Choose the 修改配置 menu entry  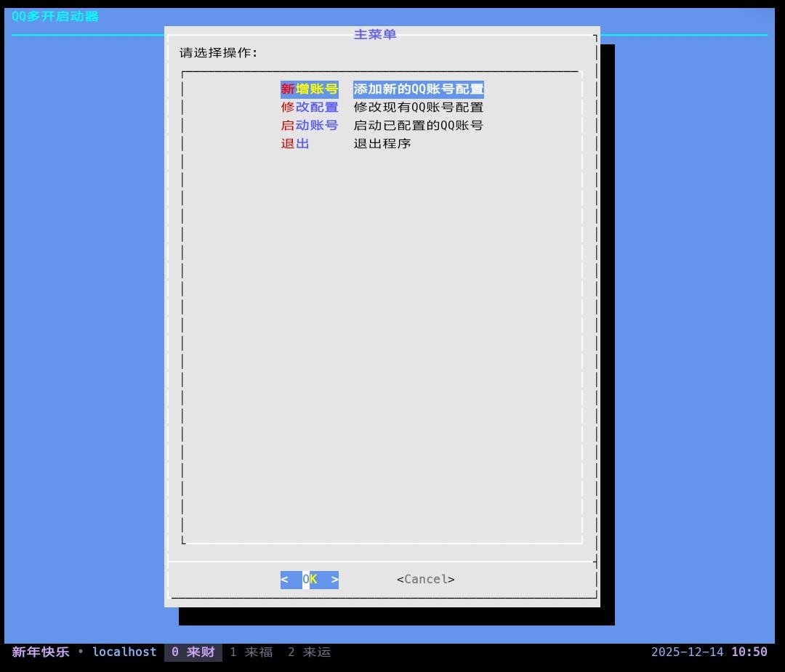pyautogui.click(x=310, y=108)
